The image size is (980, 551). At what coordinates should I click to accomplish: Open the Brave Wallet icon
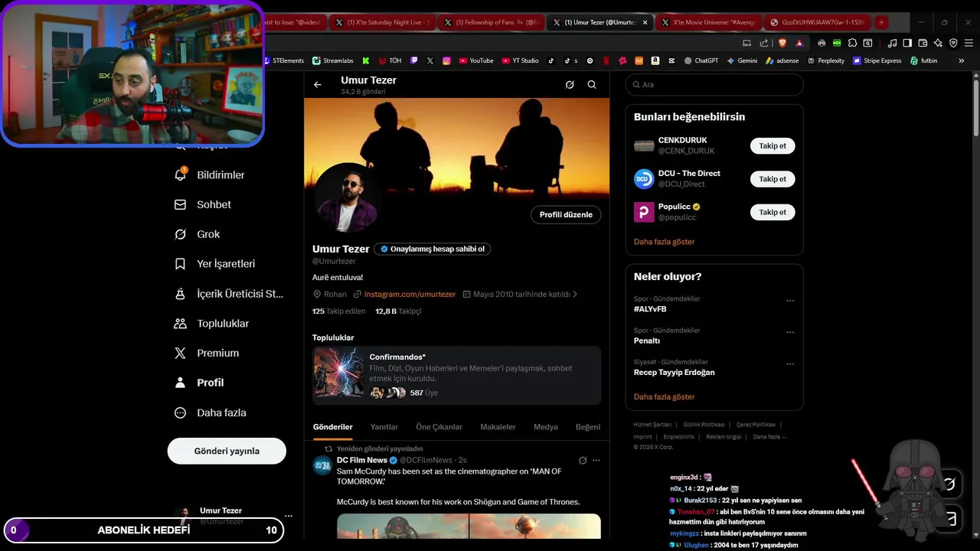click(x=923, y=43)
